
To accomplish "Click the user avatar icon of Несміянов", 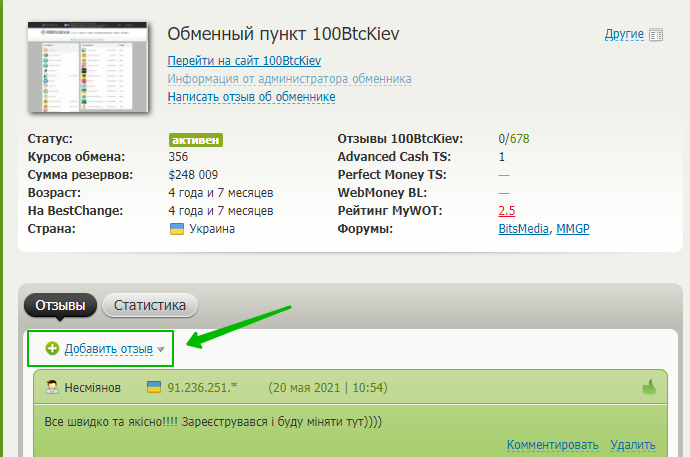I will (52, 387).
